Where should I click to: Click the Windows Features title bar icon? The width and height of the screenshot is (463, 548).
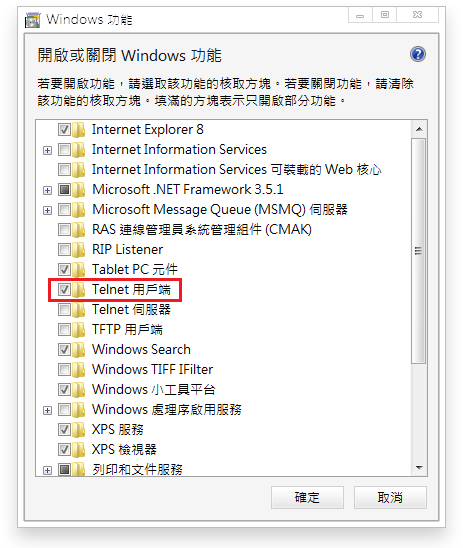tap(32, 20)
